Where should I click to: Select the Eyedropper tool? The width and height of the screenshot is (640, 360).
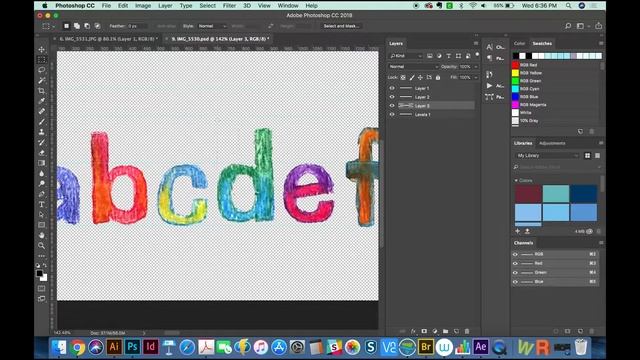coord(42,101)
